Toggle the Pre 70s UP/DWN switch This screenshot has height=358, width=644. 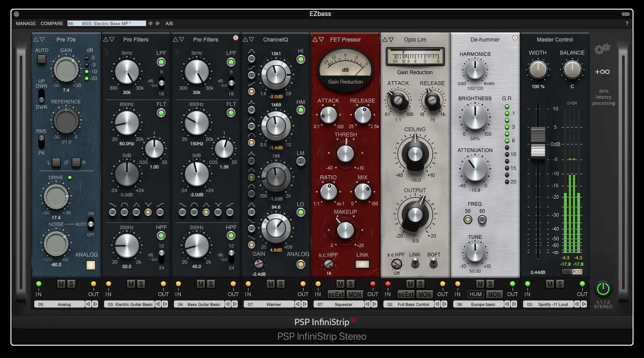coord(42,95)
